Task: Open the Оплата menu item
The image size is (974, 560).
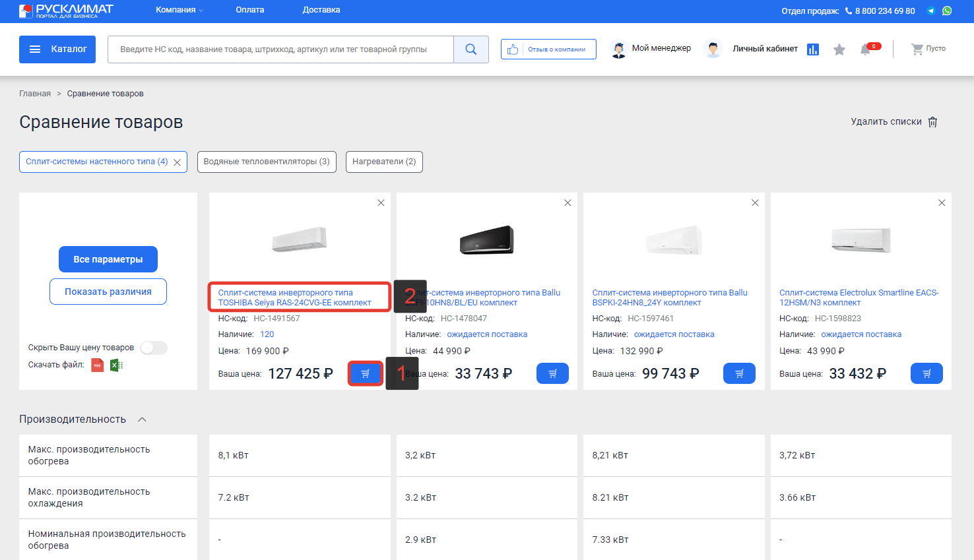Action: (x=250, y=10)
